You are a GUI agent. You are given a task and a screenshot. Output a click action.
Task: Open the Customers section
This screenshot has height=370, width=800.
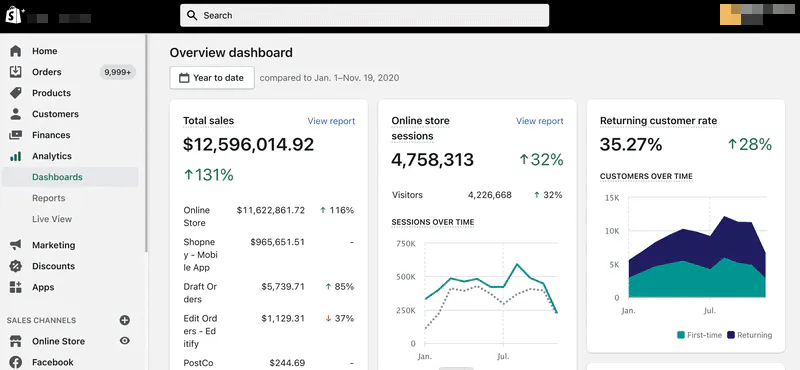point(55,114)
